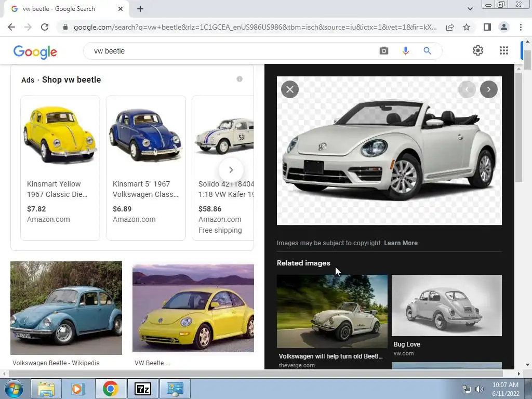532x399 pixels.
Task: Open a new browser tab
Action: pyautogui.click(x=140, y=9)
